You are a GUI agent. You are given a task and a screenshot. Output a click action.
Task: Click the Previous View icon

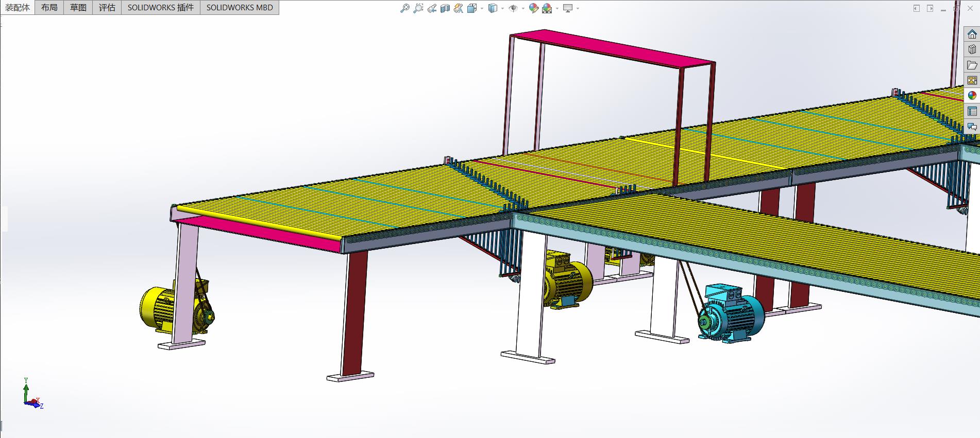tap(432, 8)
